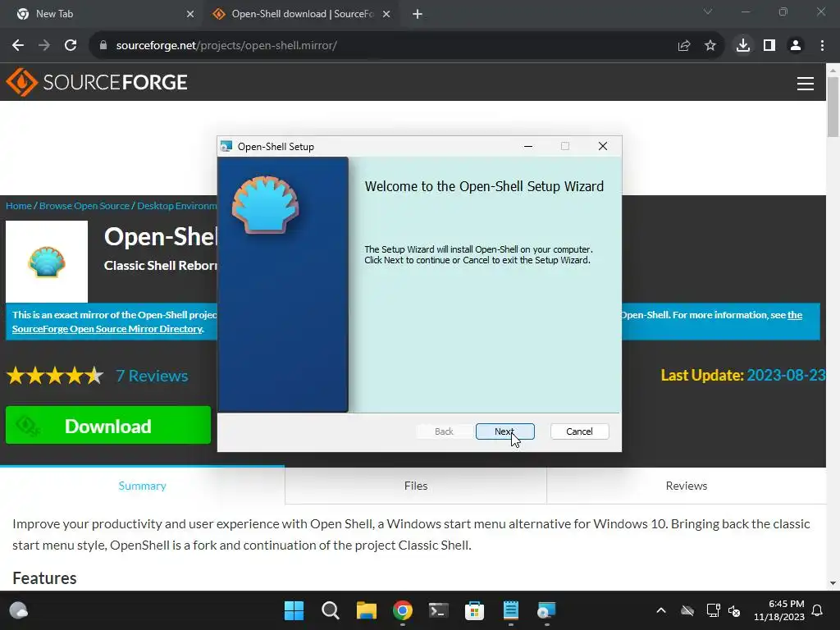Click the Home breadcrumb link
The height and width of the screenshot is (630, 840).
[19, 206]
